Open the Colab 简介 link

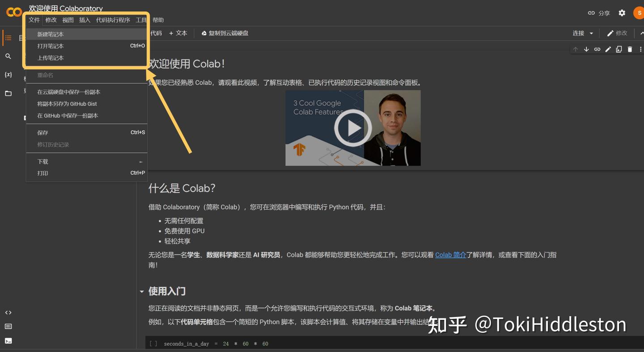(x=451, y=255)
